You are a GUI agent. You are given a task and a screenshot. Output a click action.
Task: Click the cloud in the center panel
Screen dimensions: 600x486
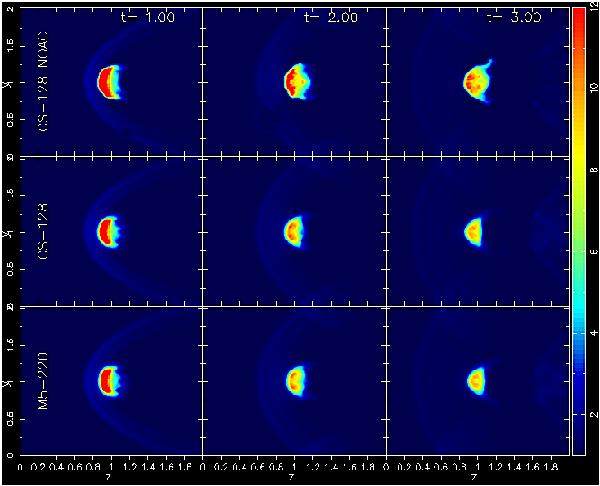293,231
